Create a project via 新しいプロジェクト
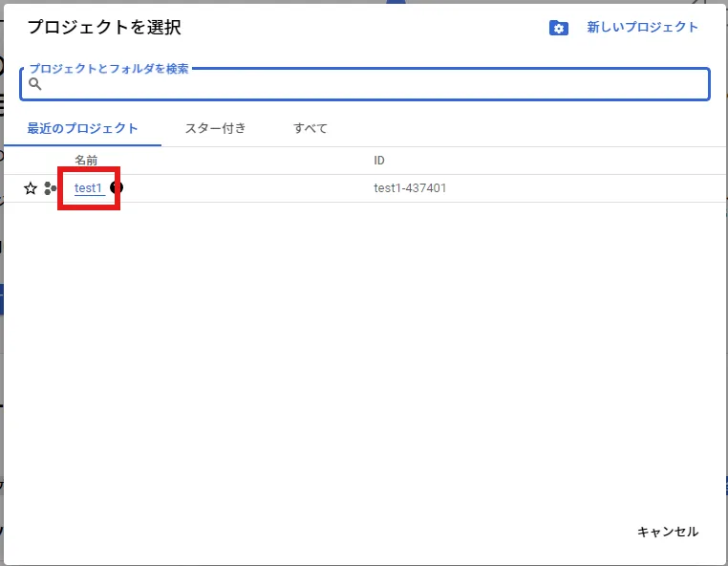The height and width of the screenshot is (566, 728). point(642,27)
